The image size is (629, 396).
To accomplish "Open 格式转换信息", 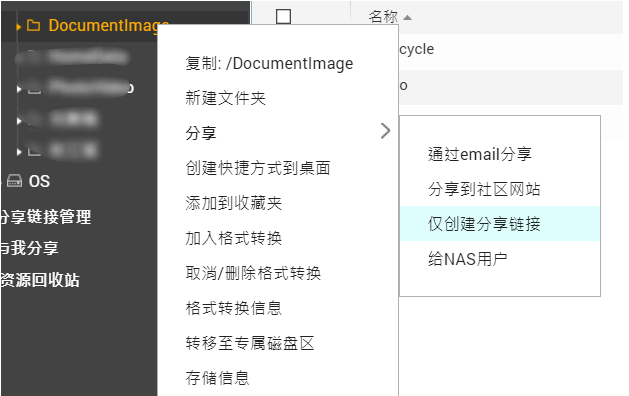I will click(233, 308).
